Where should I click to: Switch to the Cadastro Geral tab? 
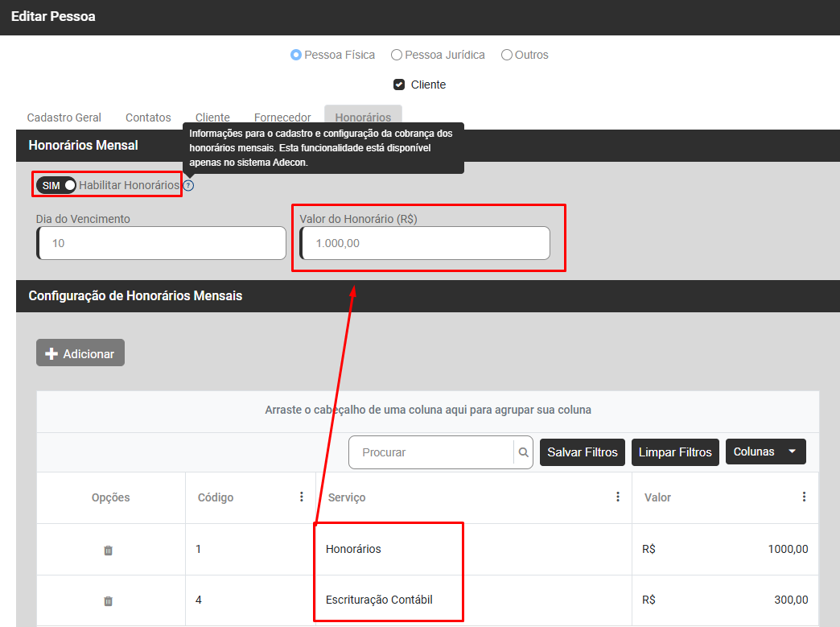click(x=64, y=118)
